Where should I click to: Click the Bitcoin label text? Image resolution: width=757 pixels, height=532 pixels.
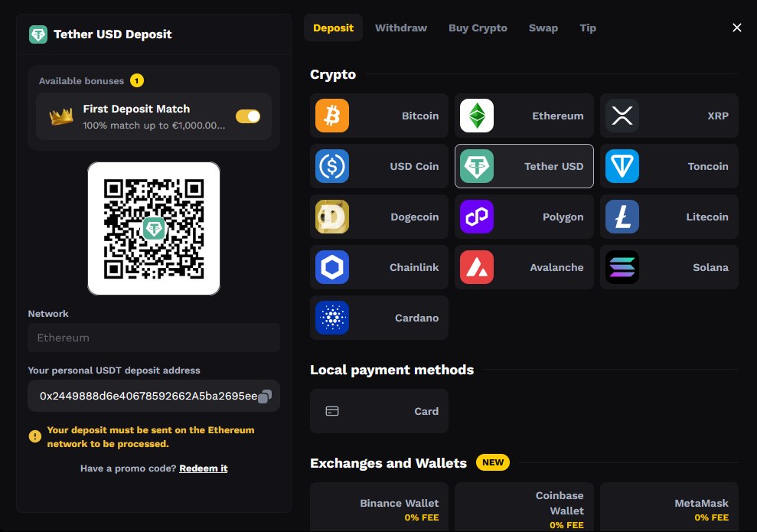tap(420, 116)
